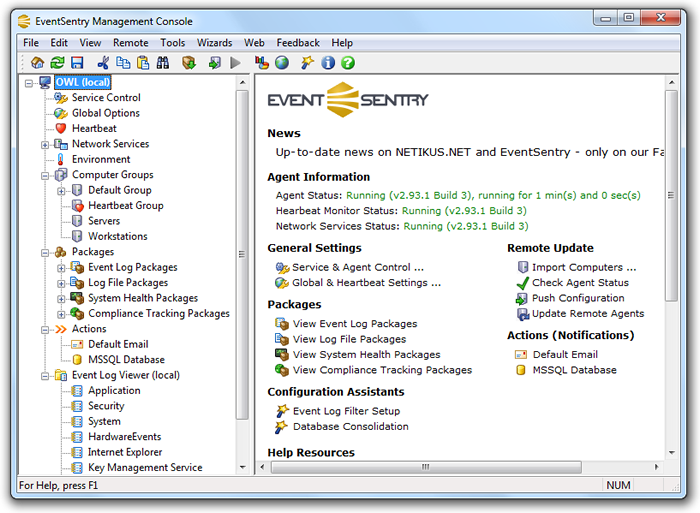
Task: Expand Compliance Tracking Packages node
Action: point(61,314)
